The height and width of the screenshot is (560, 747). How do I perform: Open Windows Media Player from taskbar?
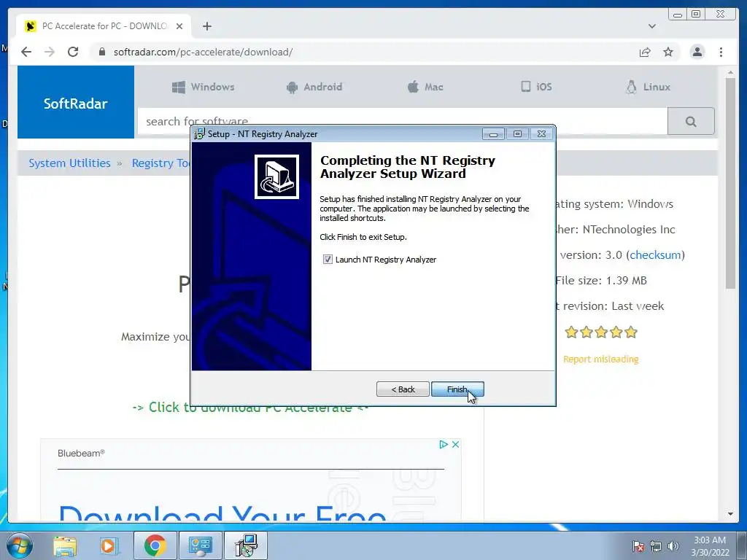tap(109, 545)
